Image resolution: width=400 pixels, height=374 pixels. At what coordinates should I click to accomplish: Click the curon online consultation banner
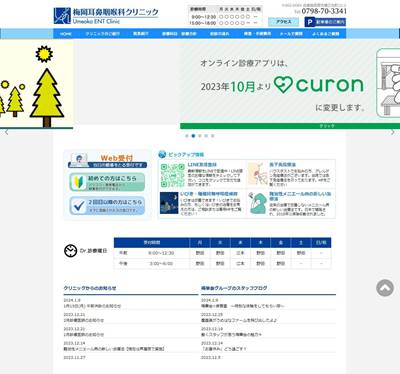(290, 85)
